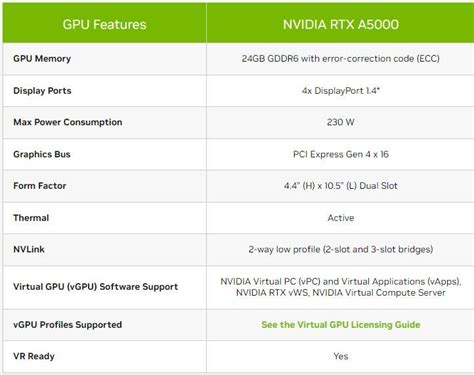Open the Virtual GPU Licensing Guide link
474x375 pixels.
tap(340, 325)
